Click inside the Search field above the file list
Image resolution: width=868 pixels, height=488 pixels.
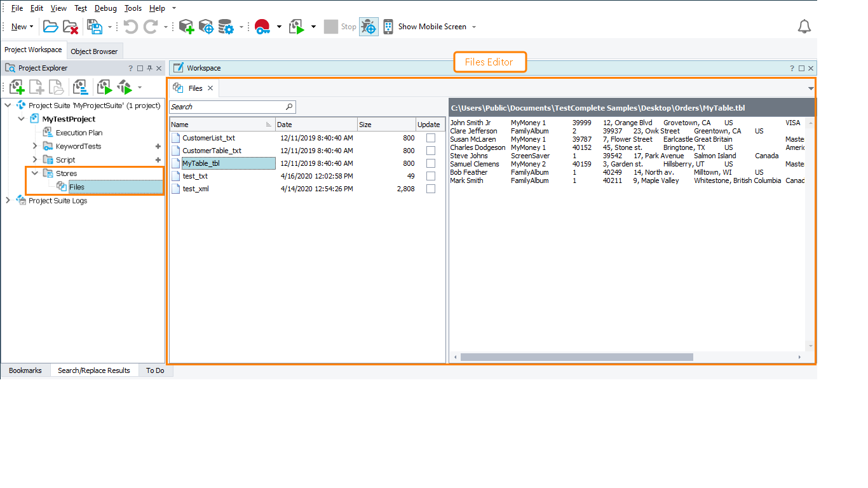pyautogui.click(x=229, y=106)
